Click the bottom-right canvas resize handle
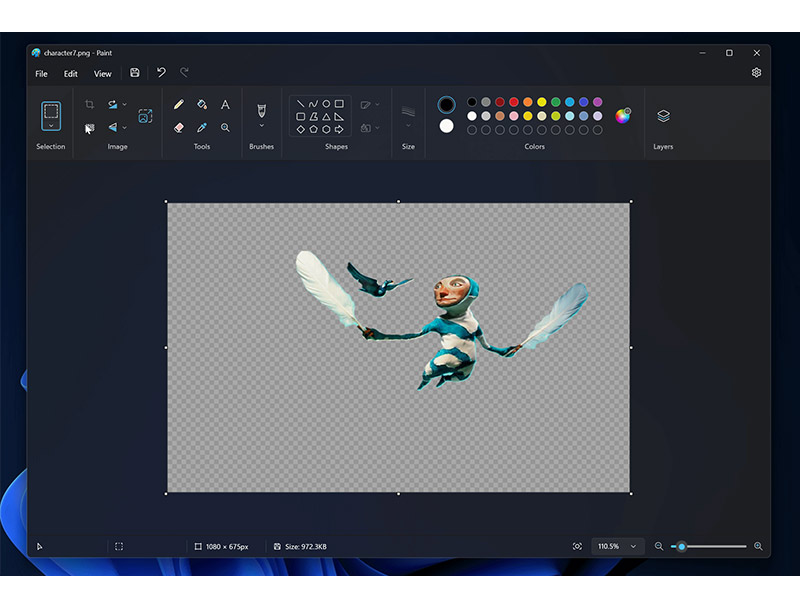 [631, 493]
